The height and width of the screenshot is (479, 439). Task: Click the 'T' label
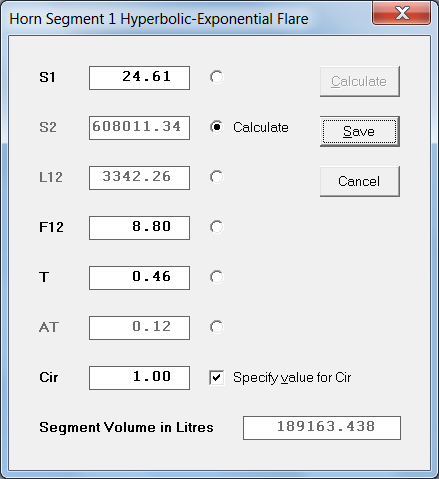click(44, 277)
